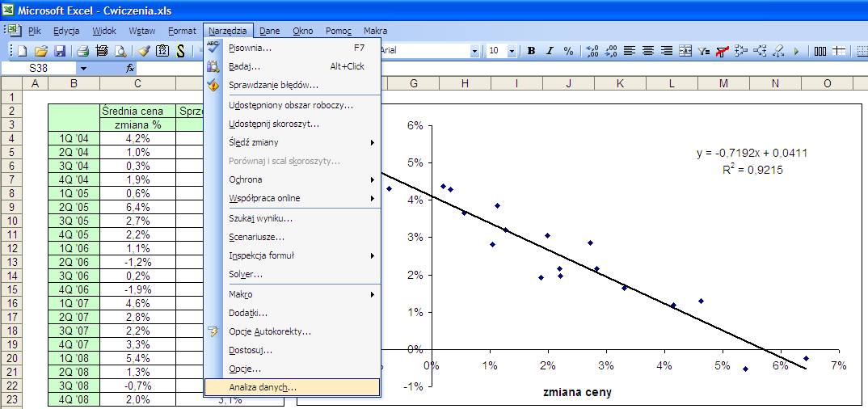868x409 pixels.
Task: Select the Format Painter brush icon
Action: click(144, 51)
